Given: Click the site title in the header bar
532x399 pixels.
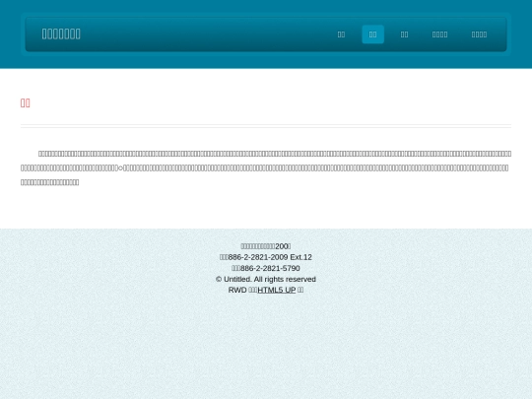Looking at the screenshot, I should tap(61, 33).
